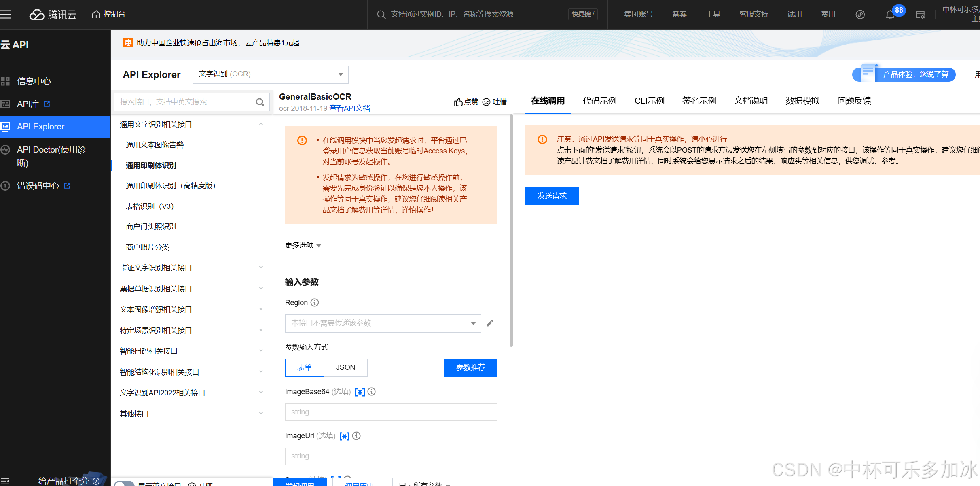Viewport: 980px width, 486px height.
Task: Click the search magnifier in top bar
Action: 381,15
